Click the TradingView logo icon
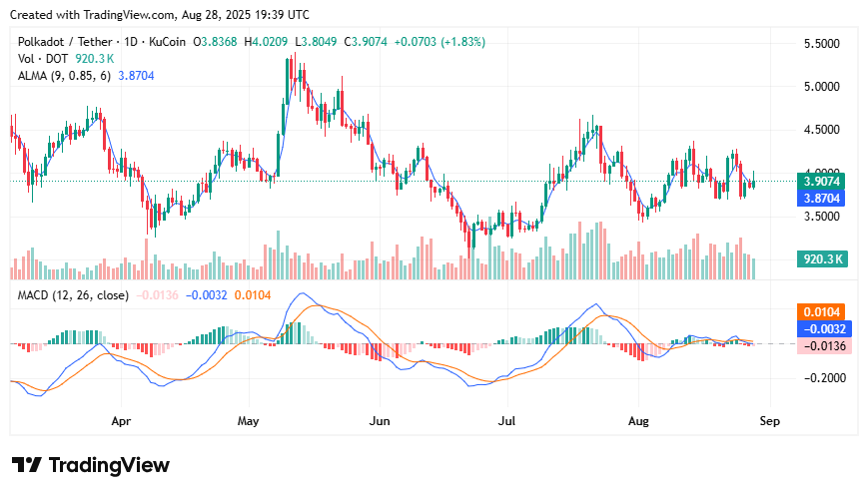 click(27, 465)
